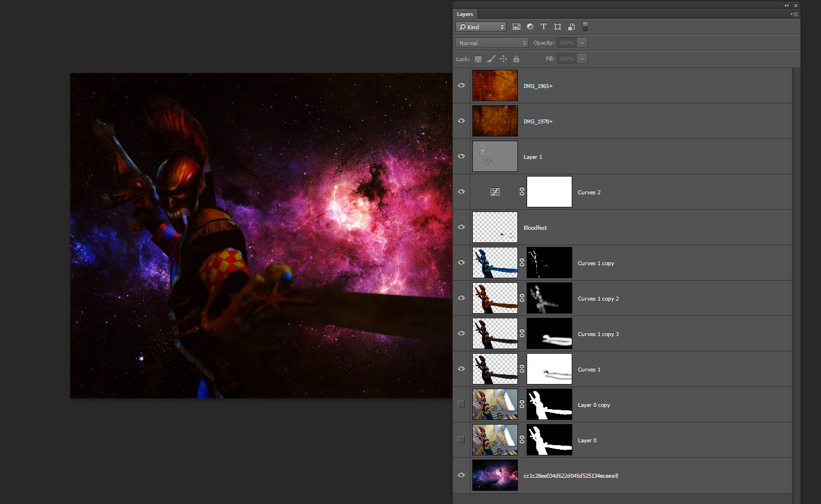821x504 pixels.
Task: Select the Curves 1 copy 2 name
Action: [x=598, y=299]
